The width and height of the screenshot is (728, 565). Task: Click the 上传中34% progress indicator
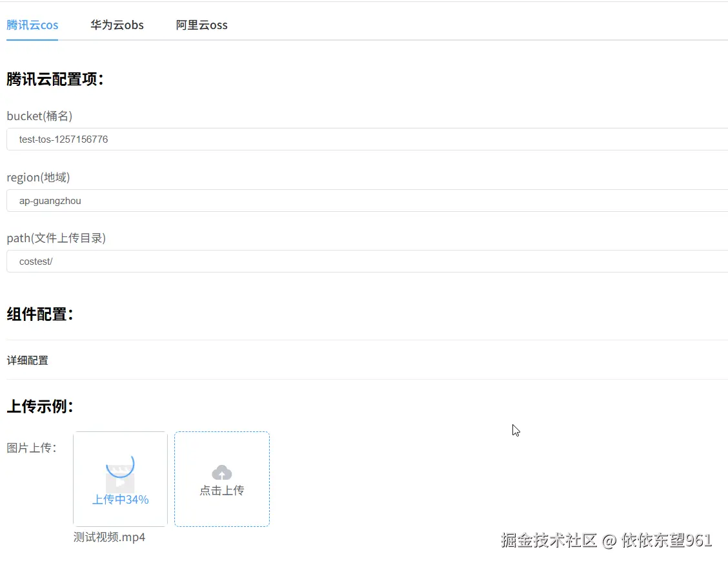tap(120, 499)
